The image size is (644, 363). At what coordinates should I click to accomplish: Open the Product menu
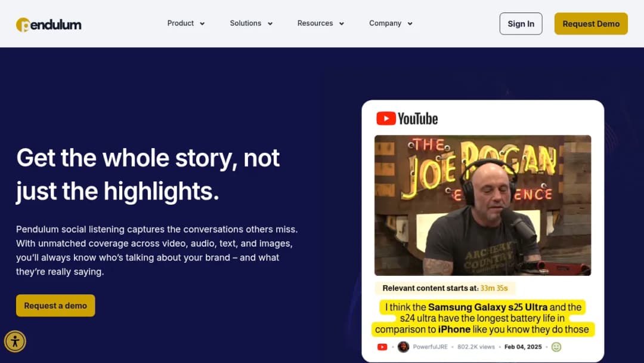pyautogui.click(x=180, y=23)
